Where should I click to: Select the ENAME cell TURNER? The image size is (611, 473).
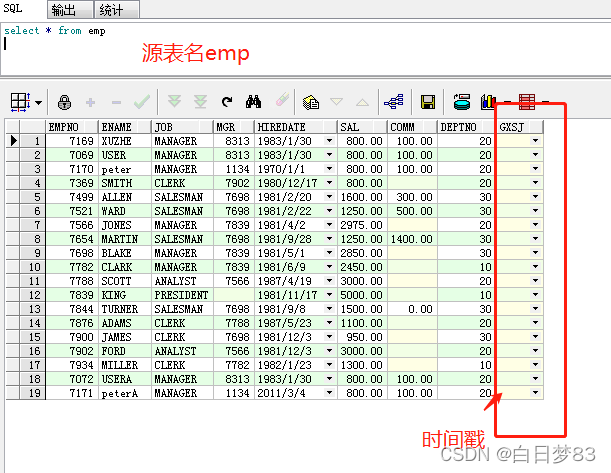point(125,309)
